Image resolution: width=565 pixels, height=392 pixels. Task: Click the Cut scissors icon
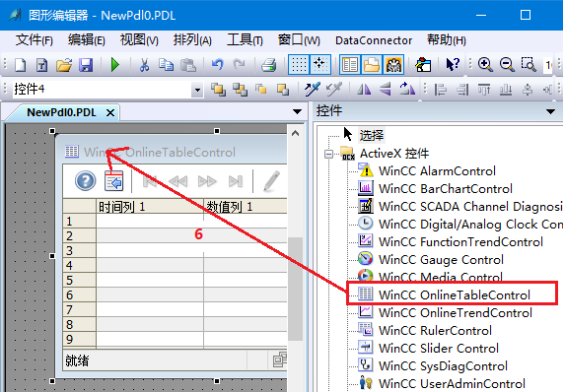coord(144,65)
